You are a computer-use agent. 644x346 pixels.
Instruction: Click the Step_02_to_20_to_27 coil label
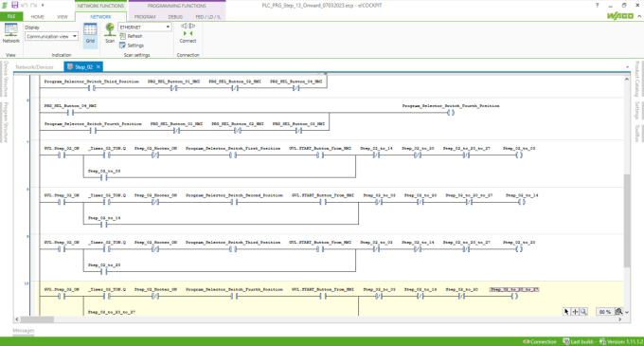[x=514, y=290]
